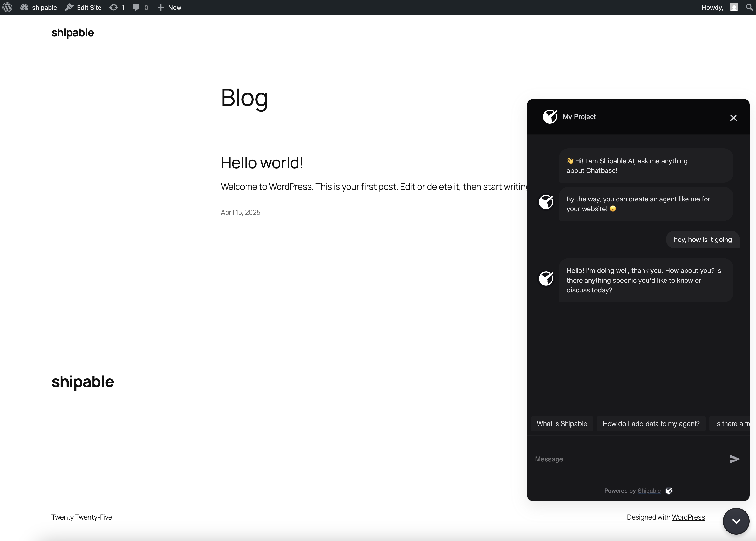Click the I'm doing well reply bubble
The width and height of the screenshot is (756, 541).
tap(646, 280)
